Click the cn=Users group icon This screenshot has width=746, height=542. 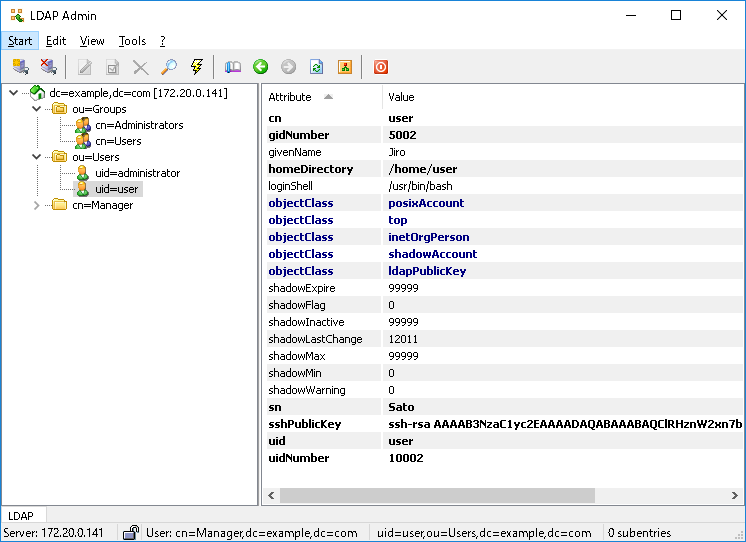(x=83, y=141)
